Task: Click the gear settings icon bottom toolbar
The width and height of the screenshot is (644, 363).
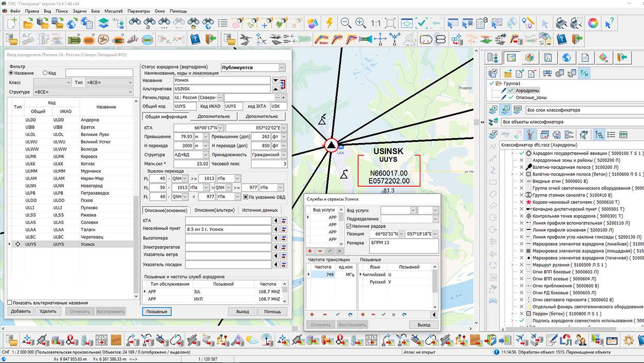Action: tap(628, 340)
